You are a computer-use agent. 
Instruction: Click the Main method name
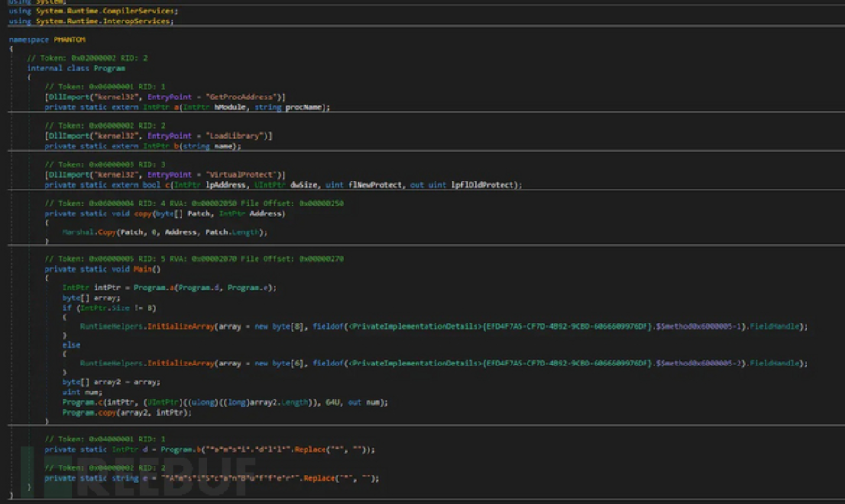(143, 269)
